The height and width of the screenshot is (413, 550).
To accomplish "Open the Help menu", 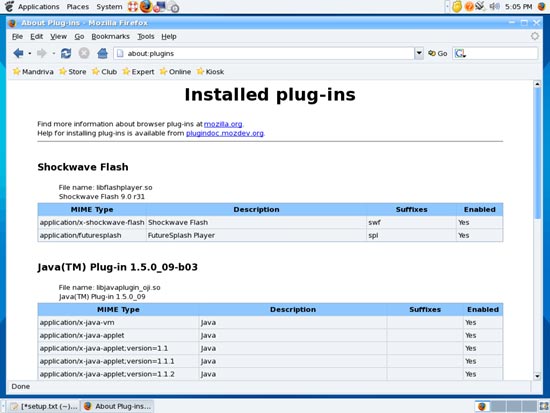I will [x=169, y=36].
